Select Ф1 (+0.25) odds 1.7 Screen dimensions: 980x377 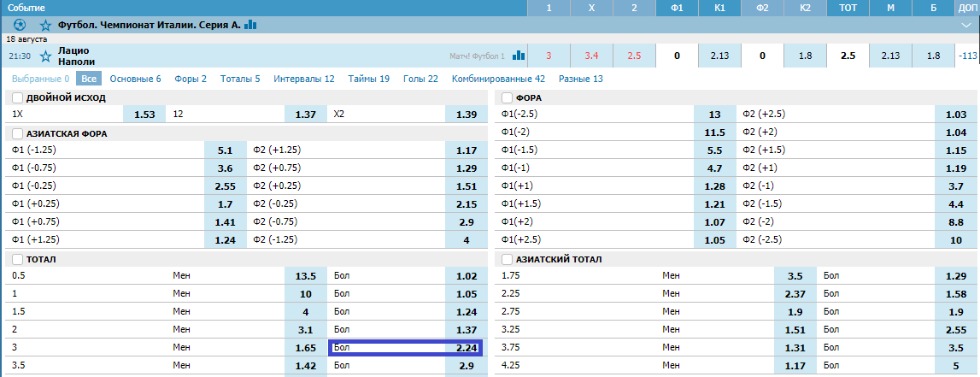click(x=225, y=203)
